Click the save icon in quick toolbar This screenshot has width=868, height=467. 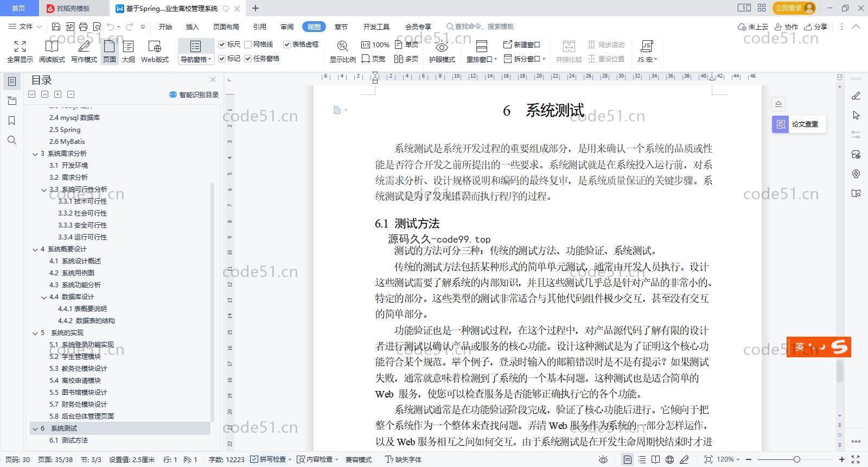[56, 27]
